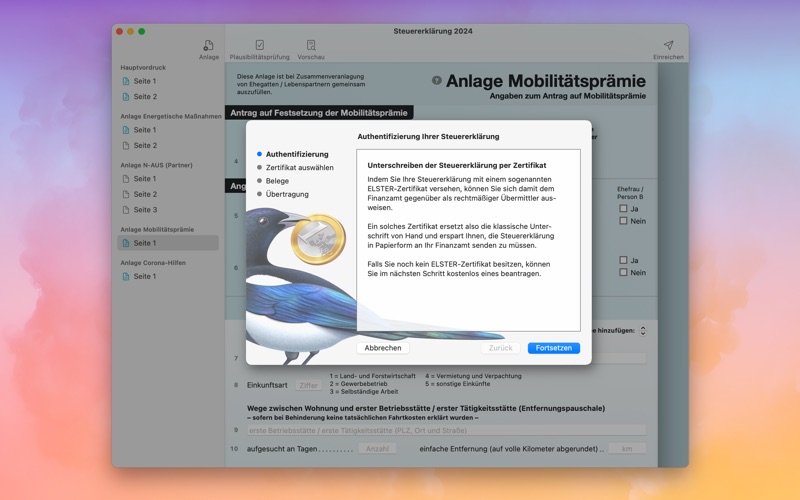Open Hauptvordruck Seite 1
The image size is (800, 500).
tap(168, 81)
